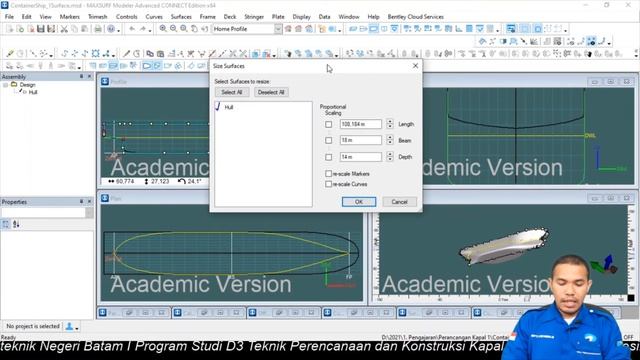The width and height of the screenshot is (640, 360).
Task: Open the Bentley Cloud Services menu
Action: click(416, 17)
